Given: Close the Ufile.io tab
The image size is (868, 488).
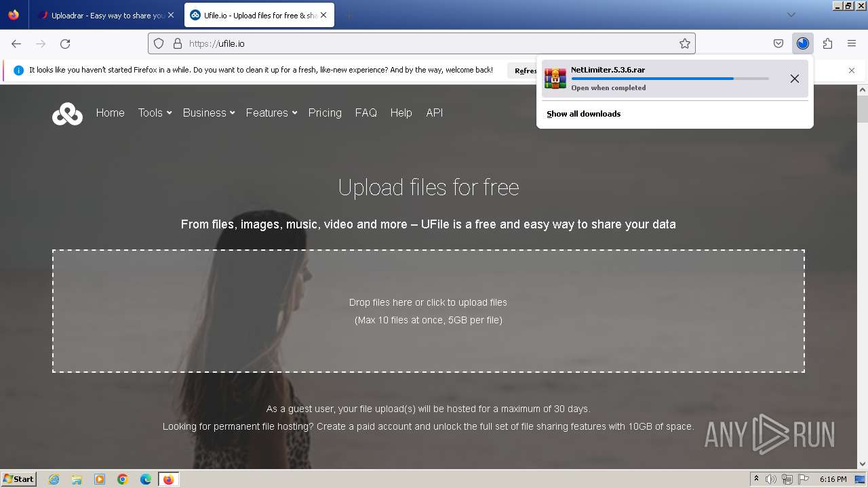Looking at the screenshot, I should [323, 15].
